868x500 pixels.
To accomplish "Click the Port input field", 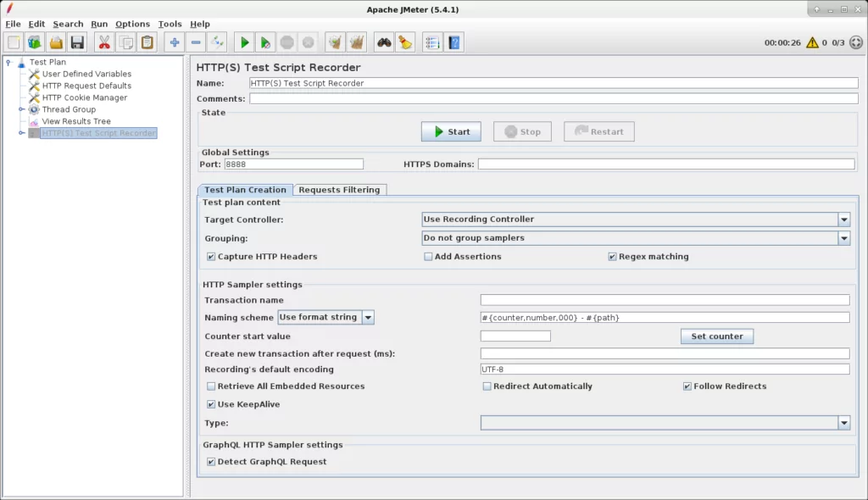I will click(x=294, y=164).
